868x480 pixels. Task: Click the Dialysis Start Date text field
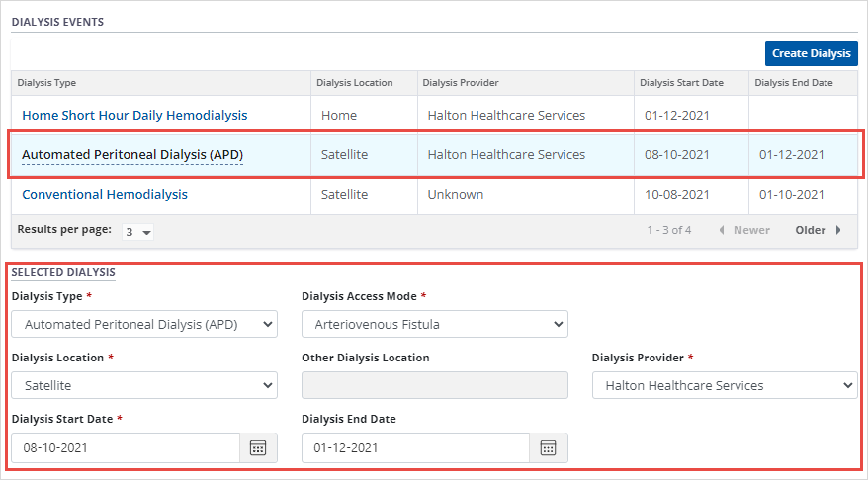126,447
